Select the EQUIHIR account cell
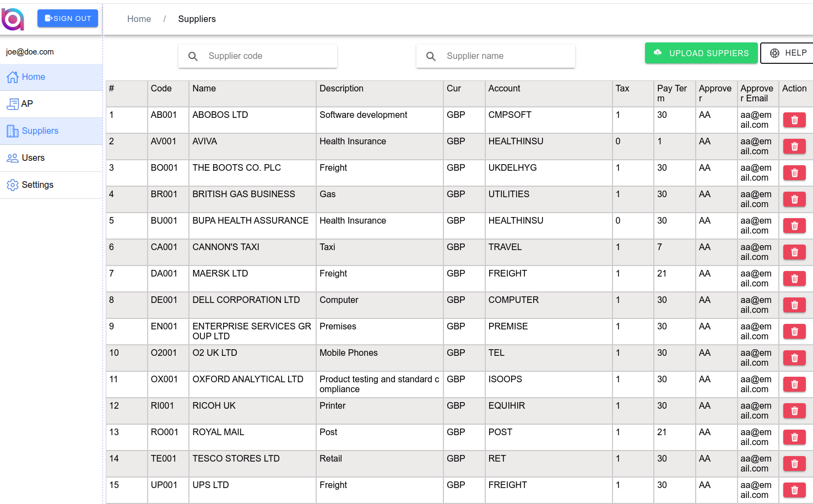 549,411
